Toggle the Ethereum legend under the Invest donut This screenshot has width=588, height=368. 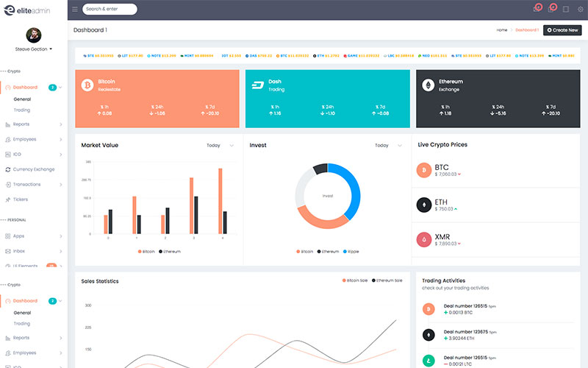[x=328, y=252]
